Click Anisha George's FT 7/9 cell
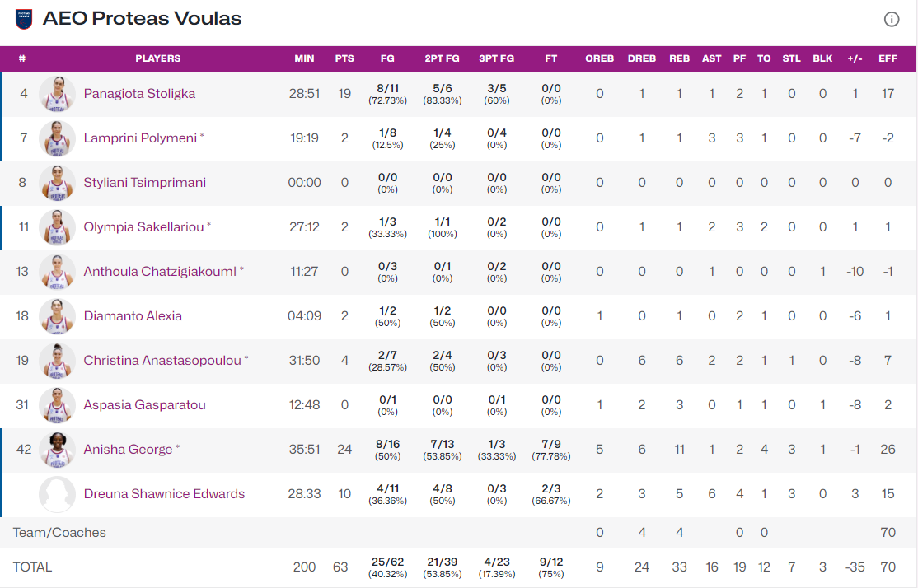The image size is (918, 588). coord(551,450)
